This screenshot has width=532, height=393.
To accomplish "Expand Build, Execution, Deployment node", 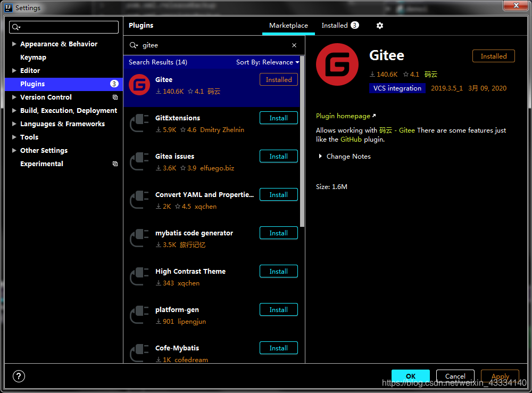I will coord(14,110).
